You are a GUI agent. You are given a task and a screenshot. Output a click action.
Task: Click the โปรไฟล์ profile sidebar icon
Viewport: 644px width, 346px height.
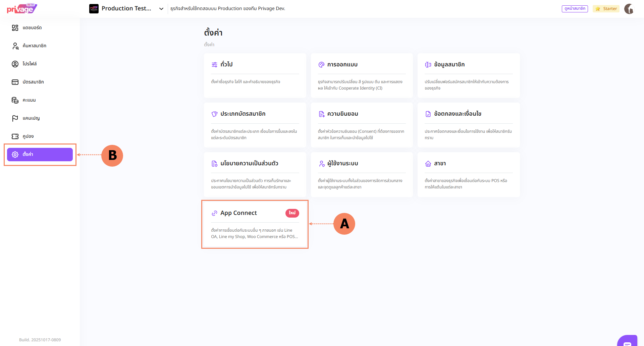point(15,64)
